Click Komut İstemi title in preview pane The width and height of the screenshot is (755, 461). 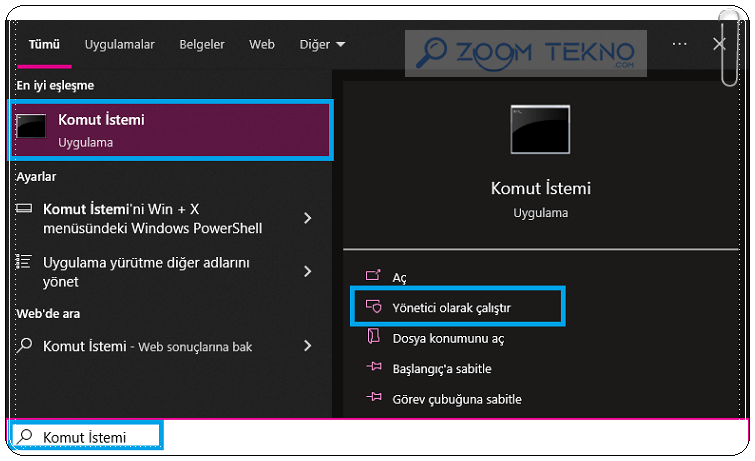[541, 188]
